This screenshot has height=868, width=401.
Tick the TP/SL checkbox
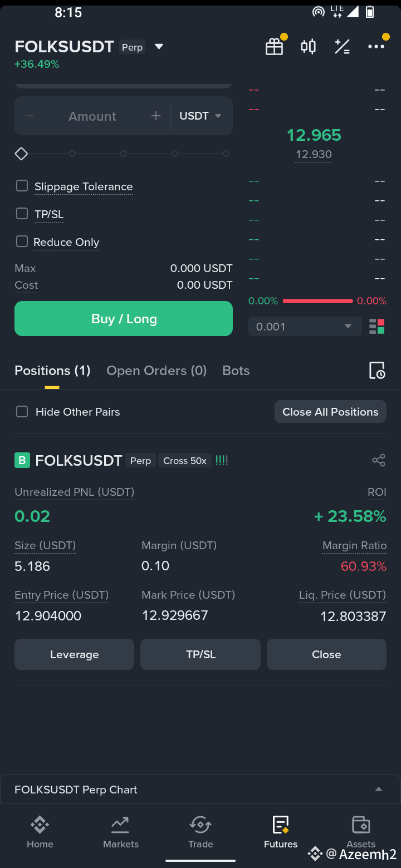click(22, 214)
